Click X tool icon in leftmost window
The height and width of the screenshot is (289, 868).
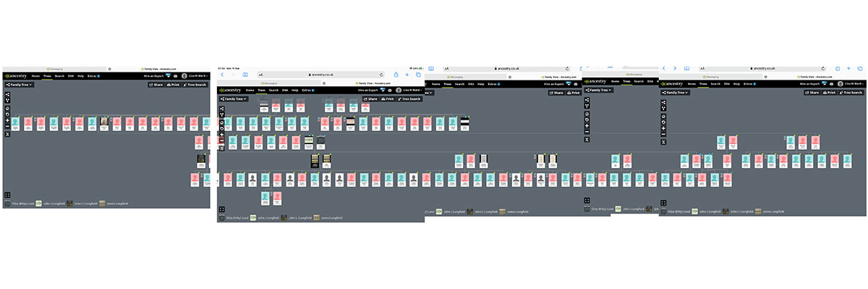(7, 134)
